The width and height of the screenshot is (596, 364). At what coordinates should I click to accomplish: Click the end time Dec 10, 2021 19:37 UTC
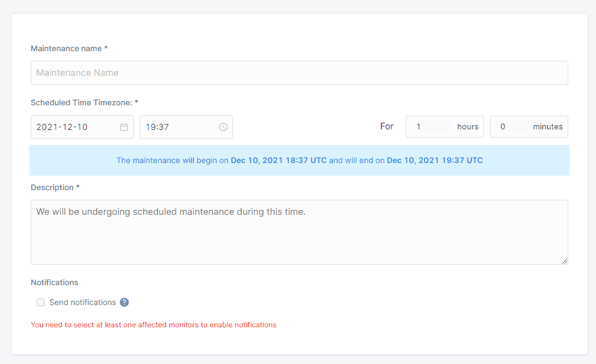pos(435,161)
